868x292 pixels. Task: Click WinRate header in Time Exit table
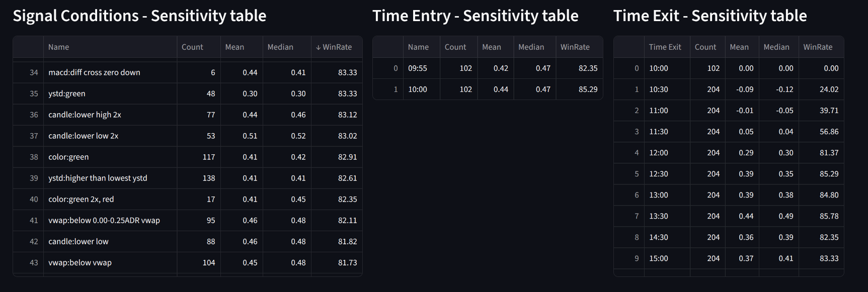tap(818, 47)
